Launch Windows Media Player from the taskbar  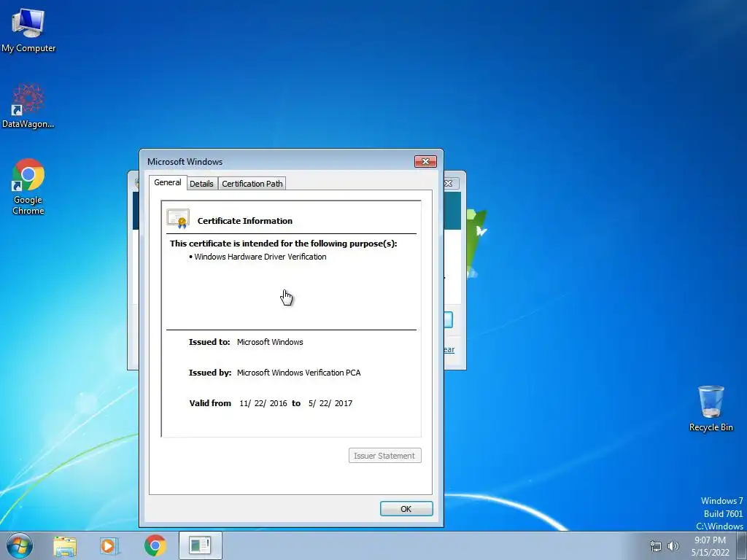(109, 545)
